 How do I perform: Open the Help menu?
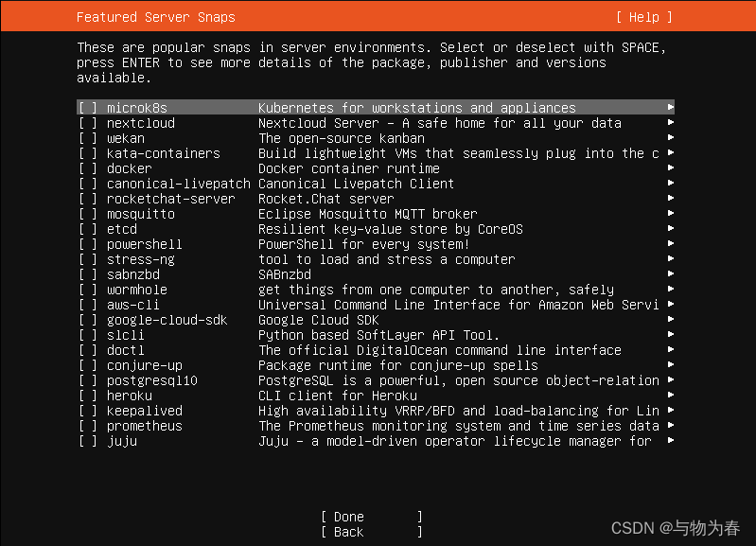pos(644,17)
